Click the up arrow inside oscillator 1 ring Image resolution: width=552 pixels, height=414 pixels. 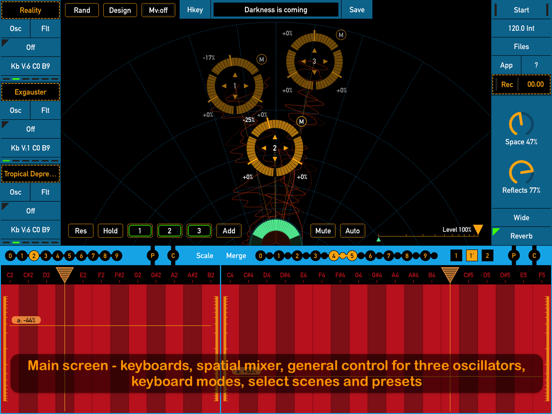coord(235,75)
